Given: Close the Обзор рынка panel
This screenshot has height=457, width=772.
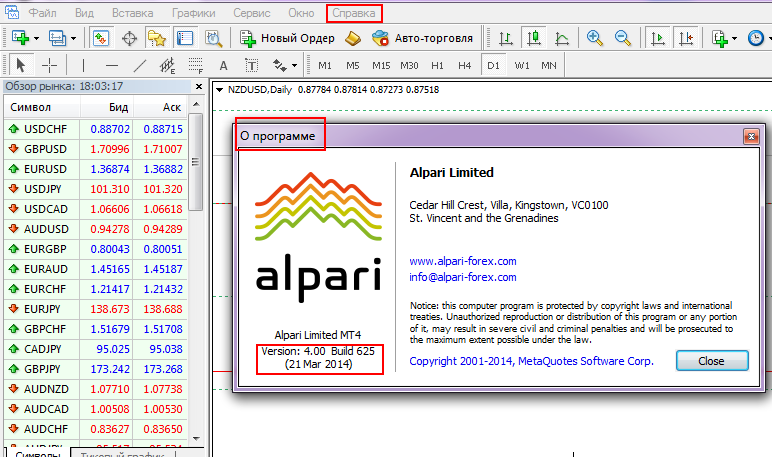Looking at the screenshot, I should tap(198, 87).
